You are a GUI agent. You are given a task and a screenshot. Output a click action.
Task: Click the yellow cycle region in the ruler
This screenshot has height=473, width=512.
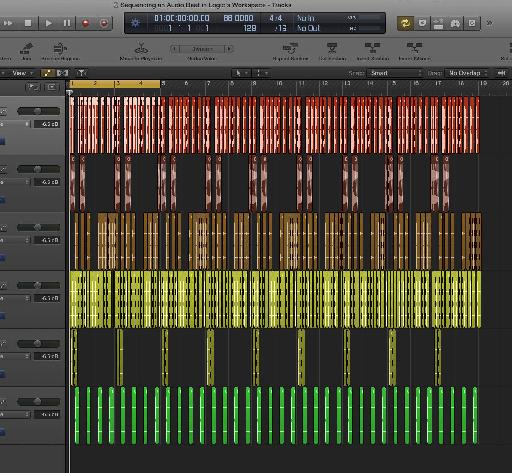tap(115, 84)
